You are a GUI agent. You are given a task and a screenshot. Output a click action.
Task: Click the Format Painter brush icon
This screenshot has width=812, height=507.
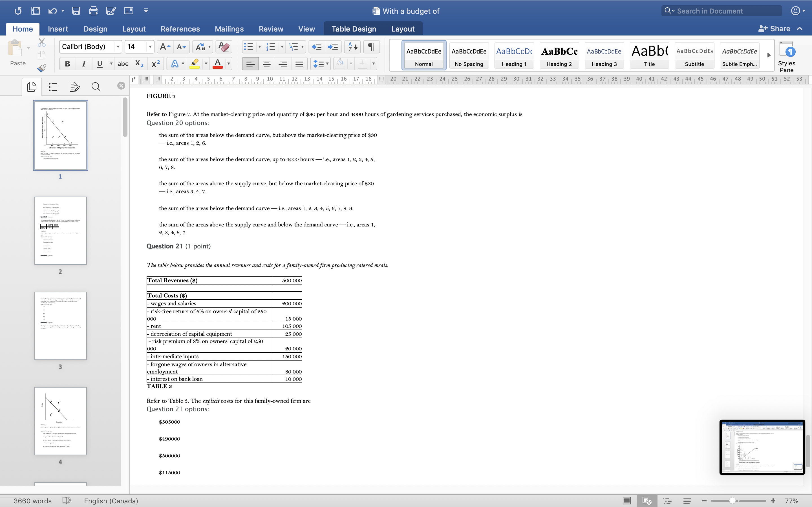point(42,68)
